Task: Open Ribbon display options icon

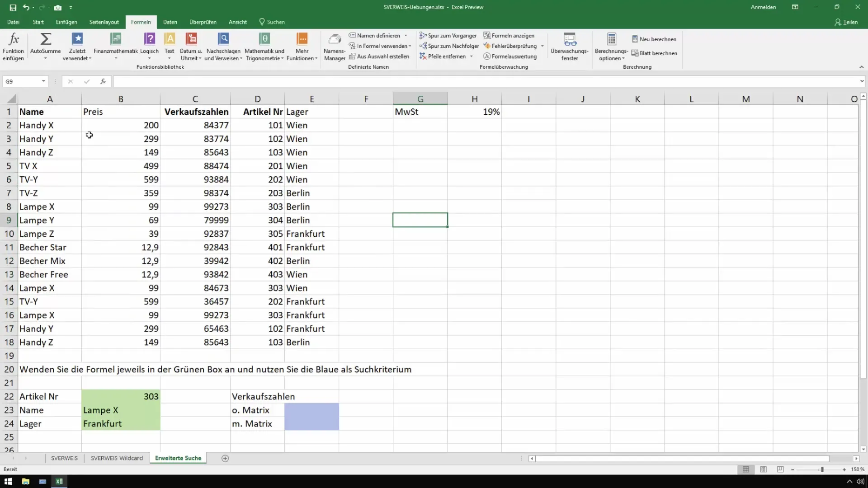Action: click(795, 7)
